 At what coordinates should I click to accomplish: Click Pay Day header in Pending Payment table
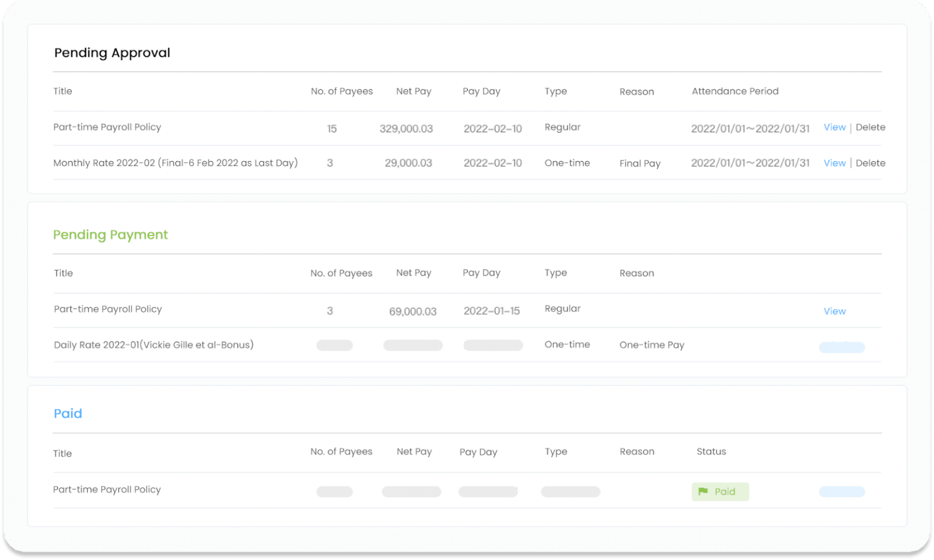coord(481,273)
